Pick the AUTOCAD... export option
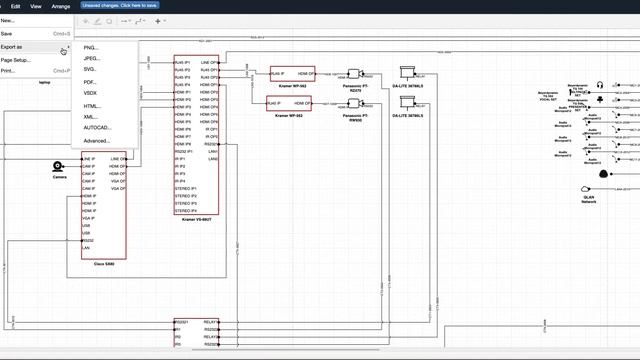 pyautogui.click(x=104, y=127)
